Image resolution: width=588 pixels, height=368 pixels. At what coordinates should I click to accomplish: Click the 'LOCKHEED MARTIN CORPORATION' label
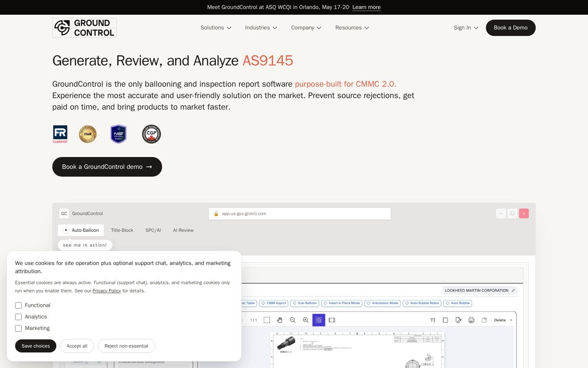click(x=477, y=290)
